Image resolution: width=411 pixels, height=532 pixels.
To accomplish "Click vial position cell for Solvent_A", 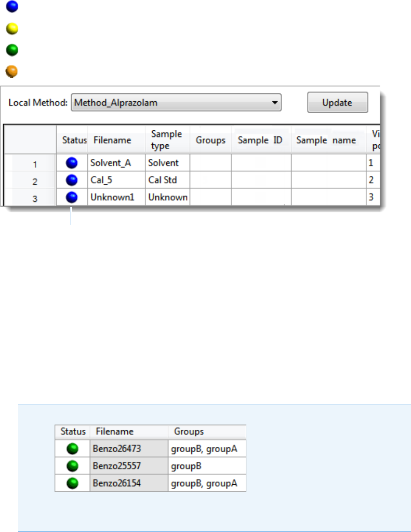I will [x=373, y=162].
